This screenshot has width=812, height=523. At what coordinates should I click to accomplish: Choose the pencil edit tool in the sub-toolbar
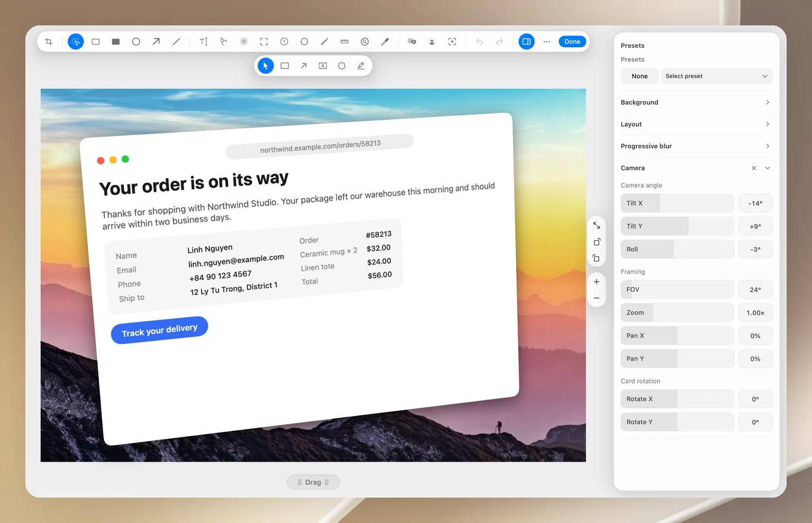click(361, 66)
